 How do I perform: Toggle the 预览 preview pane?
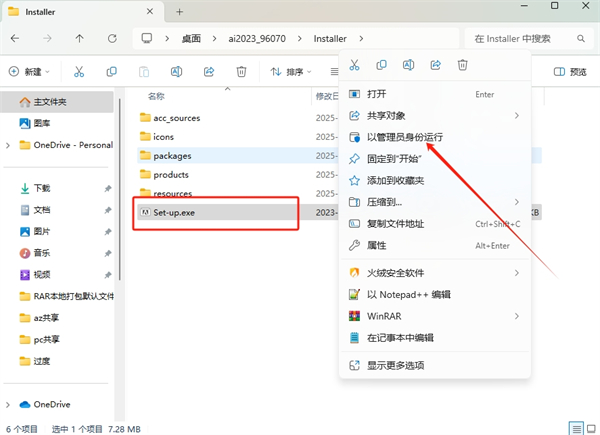[570, 72]
